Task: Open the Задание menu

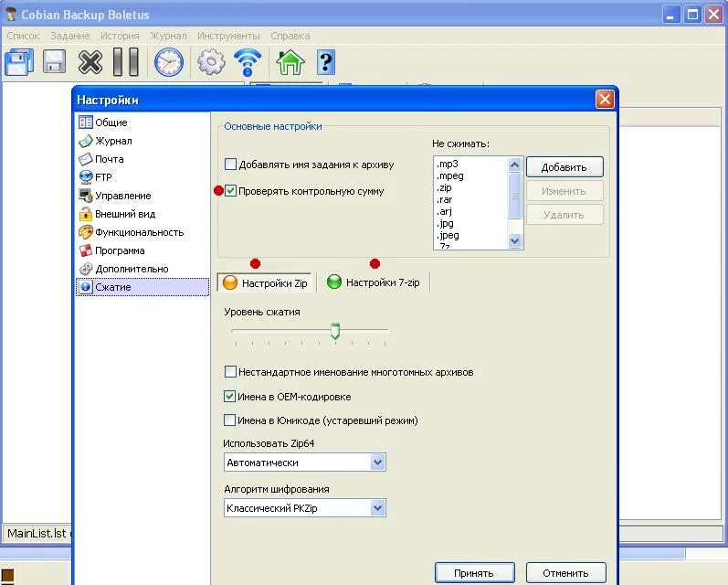Action: coord(70,36)
